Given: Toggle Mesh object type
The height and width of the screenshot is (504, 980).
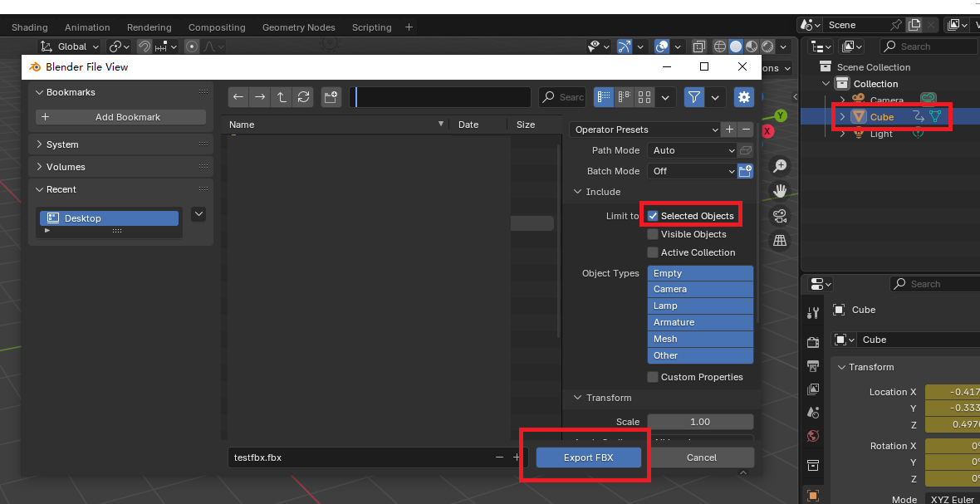Looking at the screenshot, I should pos(700,339).
